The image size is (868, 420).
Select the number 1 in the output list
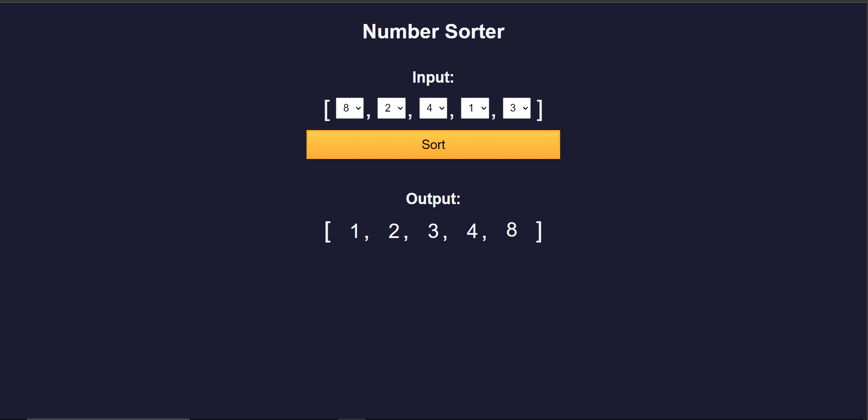(355, 231)
